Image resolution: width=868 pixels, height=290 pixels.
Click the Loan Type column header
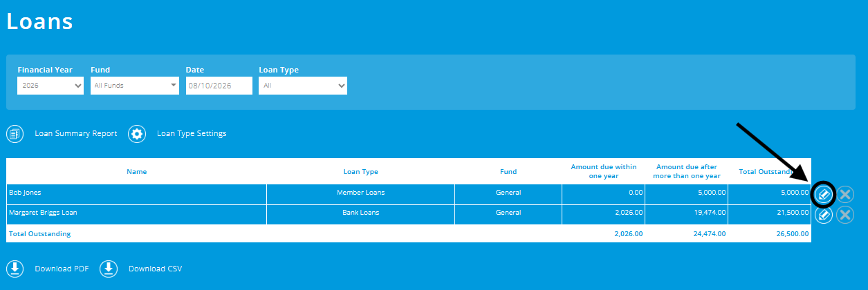click(x=361, y=172)
